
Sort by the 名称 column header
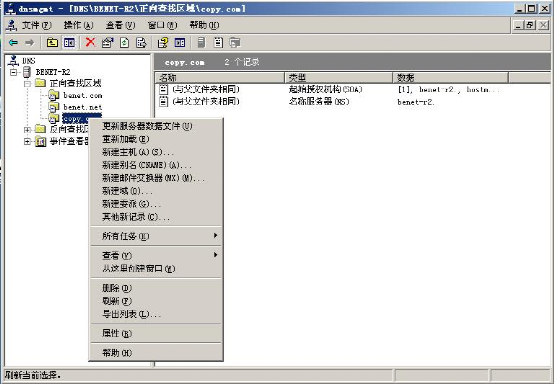[x=220, y=77]
